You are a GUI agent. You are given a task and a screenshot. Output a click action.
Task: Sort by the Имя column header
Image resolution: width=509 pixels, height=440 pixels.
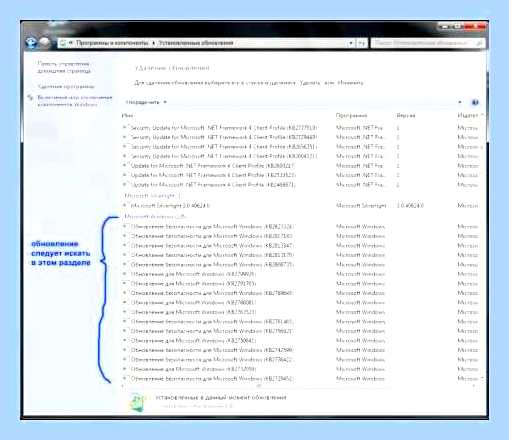[128, 115]
